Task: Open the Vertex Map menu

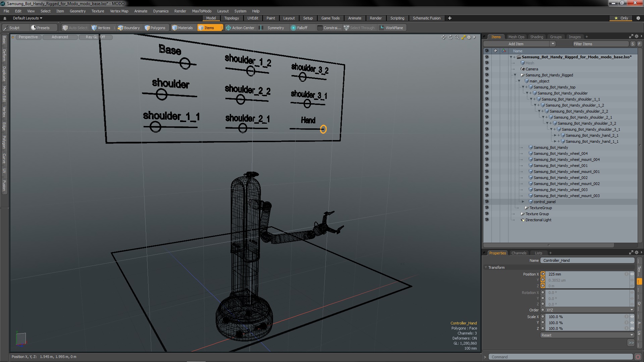Action: pyautogui.click(x=119, y=11)
